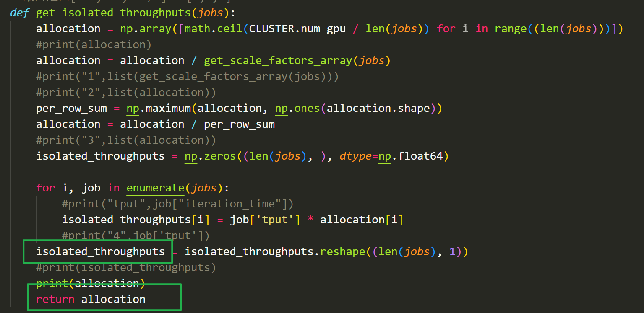644x313 pixels.
Task: Click the underlined np import on the array line
Action: [x=133, y=28]
